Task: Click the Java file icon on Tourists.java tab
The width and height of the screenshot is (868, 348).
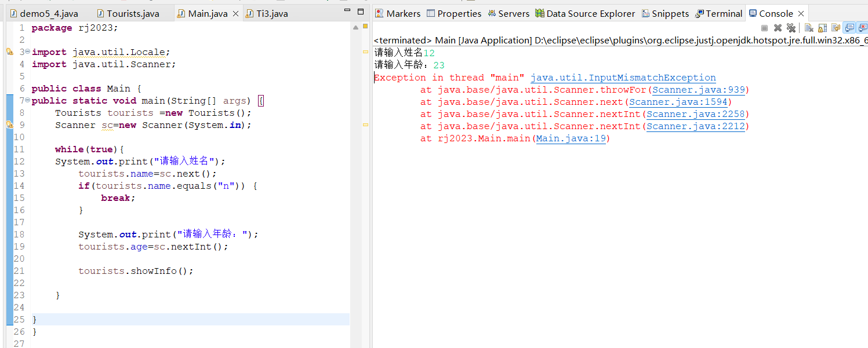Action: click(101, 13)
